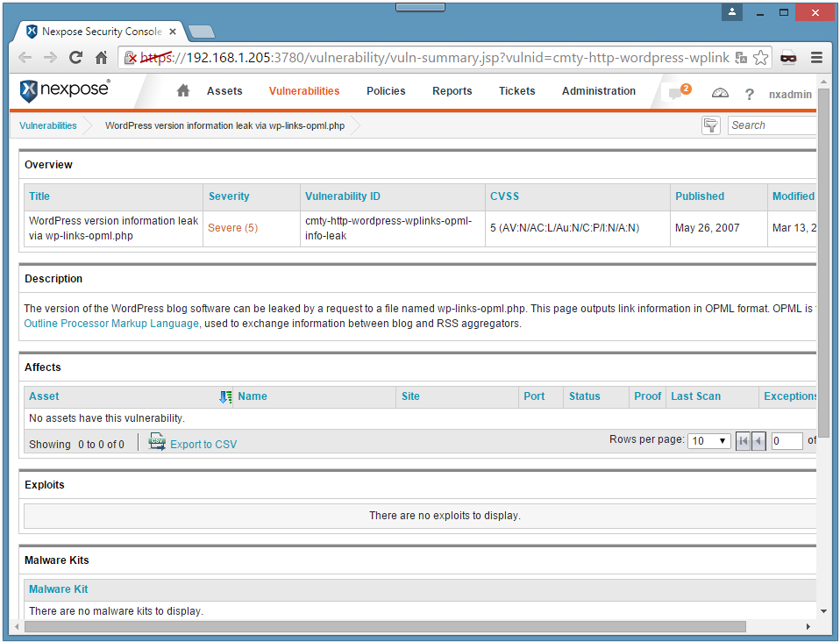Open the Chrome hamburger menu
This screenshot has width=840, height=642.
click(816, 57)
